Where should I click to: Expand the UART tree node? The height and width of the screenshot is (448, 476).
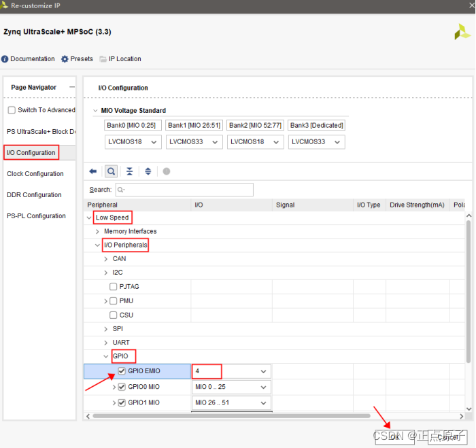(105, 343)
